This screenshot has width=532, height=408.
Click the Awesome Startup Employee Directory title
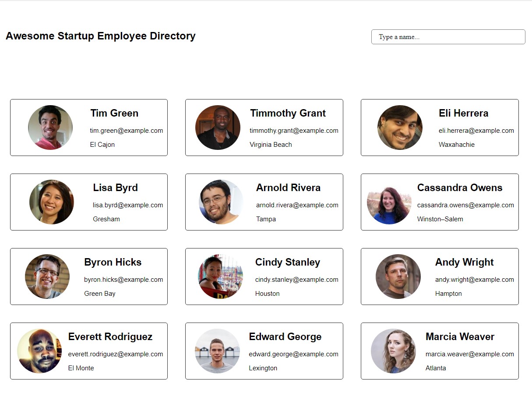coord(101,36)
